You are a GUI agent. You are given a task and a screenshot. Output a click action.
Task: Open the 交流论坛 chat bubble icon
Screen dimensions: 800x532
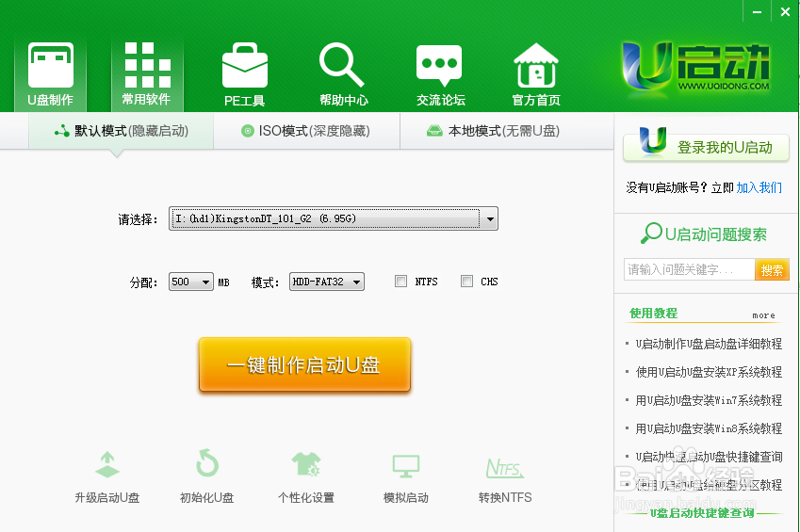click(439, 65)
